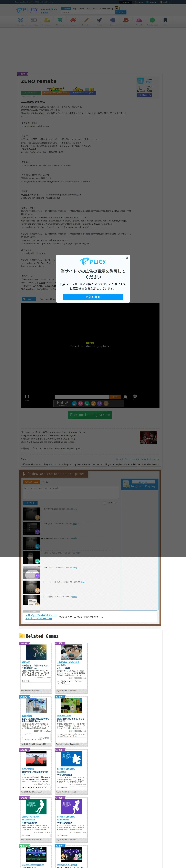Viewport: 186px width, 868px height.
Task: Click the 広告を許可 button
Action: pyautogui.click(x=93, y=297)
